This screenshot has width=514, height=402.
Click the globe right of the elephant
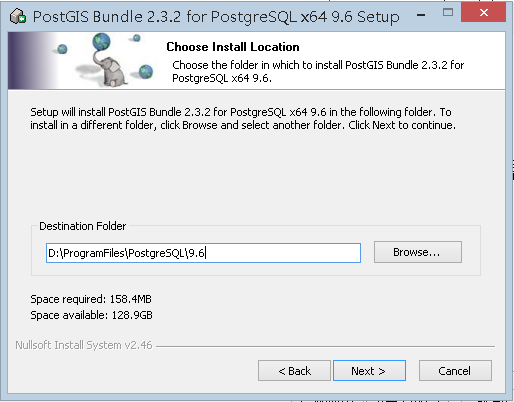point(146,71)
